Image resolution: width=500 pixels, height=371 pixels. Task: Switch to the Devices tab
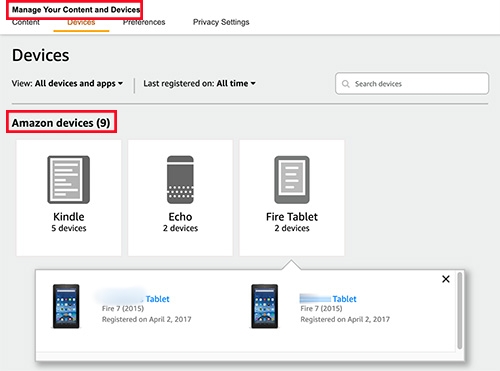tap(81, 23)
